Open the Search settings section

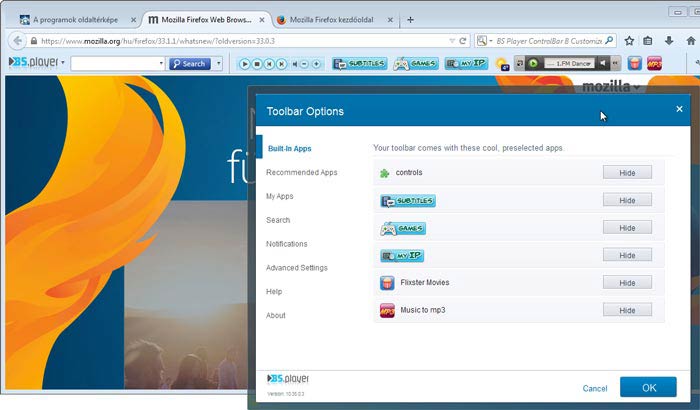point(278,220)
